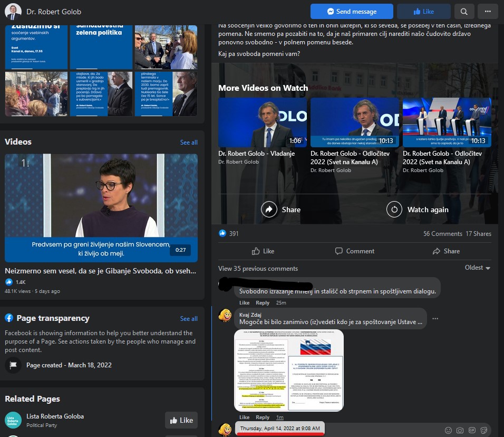
Task: Like the video post under the reactions
Action: tap(263, 251)
